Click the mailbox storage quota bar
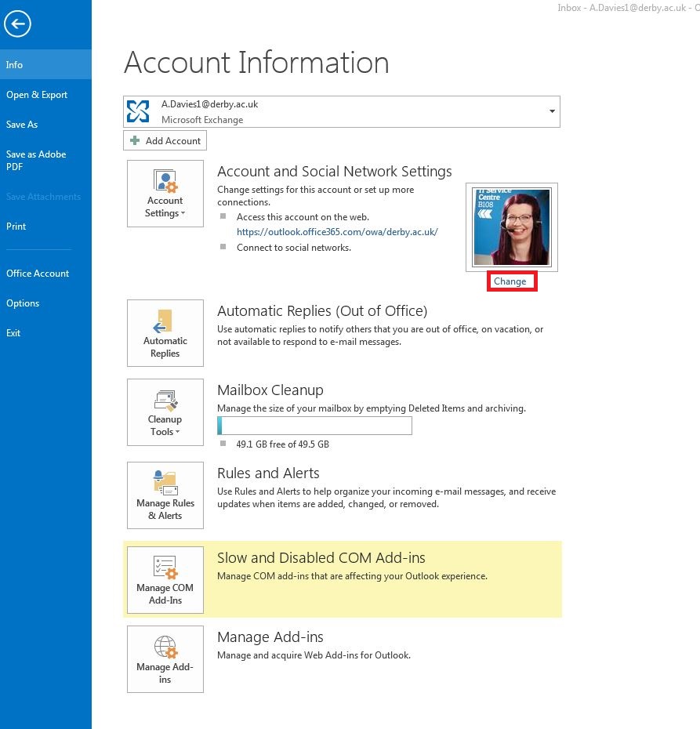Image resolution: width=700 pixels, height=729 pixels. coord(314,425)
